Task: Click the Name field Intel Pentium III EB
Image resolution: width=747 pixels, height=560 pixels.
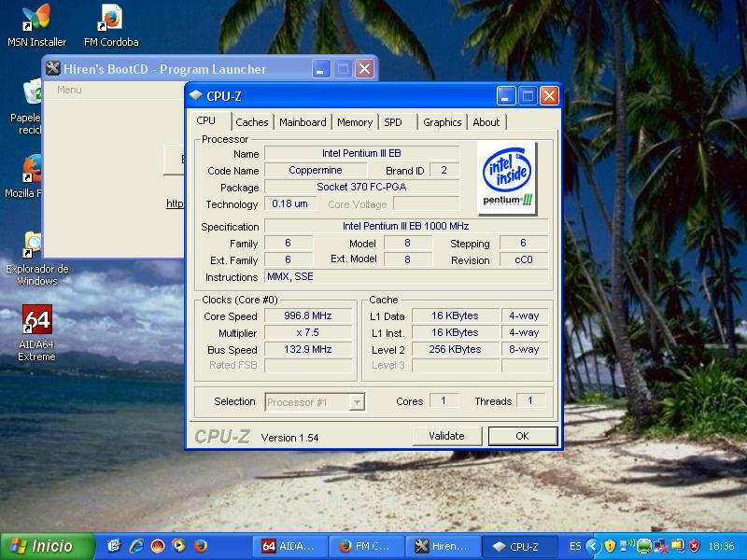Action: pyautogui.click(x=361, y=153)
